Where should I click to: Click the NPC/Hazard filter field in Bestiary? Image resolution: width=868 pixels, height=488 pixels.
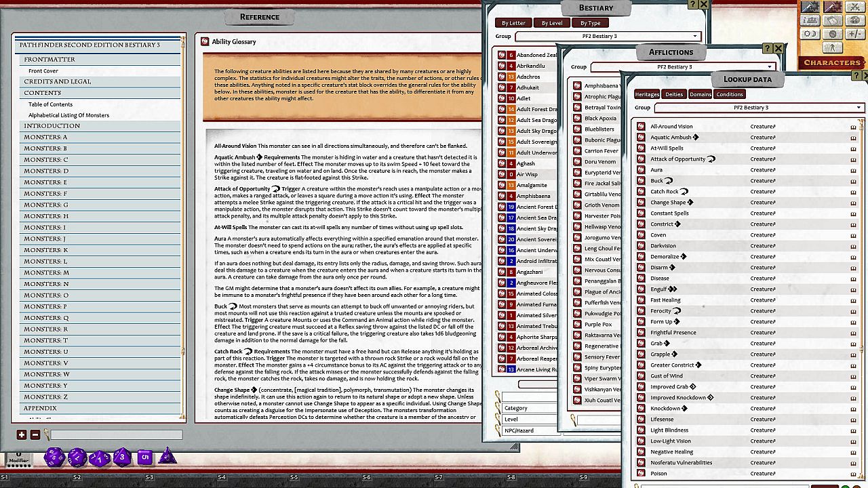coord(529,430)
